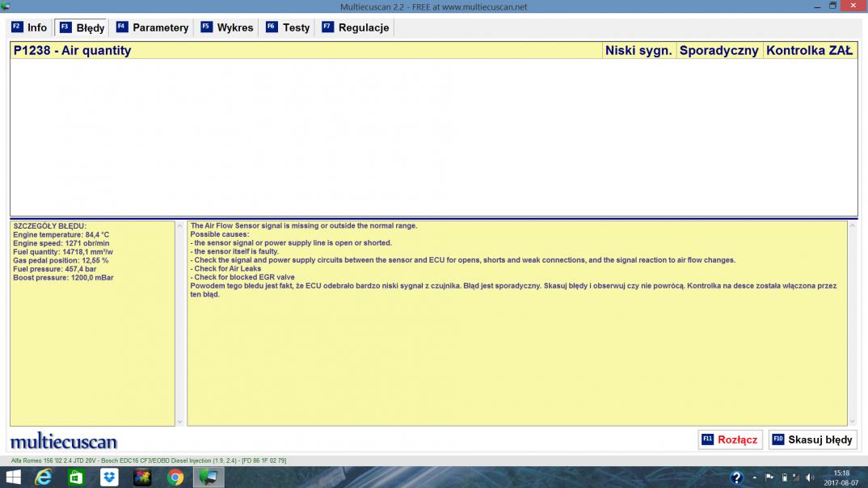Image resolution: width=868 pixels, height=488 pixels.
Task: Click the description panel scroll-up arrow
Action: click(x=853, y=225)
